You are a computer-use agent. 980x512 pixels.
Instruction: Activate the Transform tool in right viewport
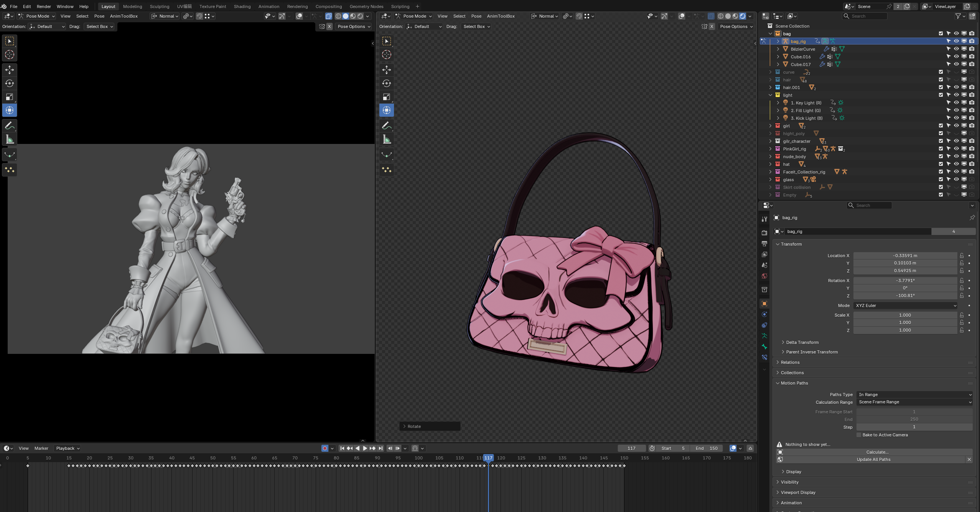[387, 110]
